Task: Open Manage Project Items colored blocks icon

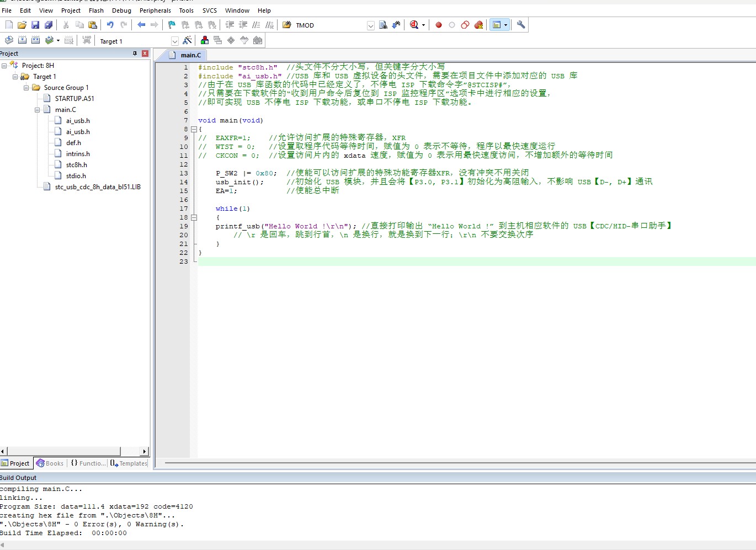Action: click(x=205, y=40)
